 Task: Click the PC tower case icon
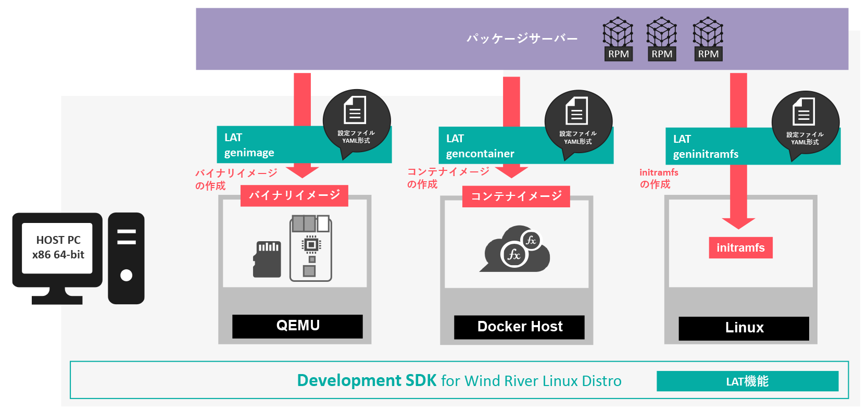tap(126, 258)
